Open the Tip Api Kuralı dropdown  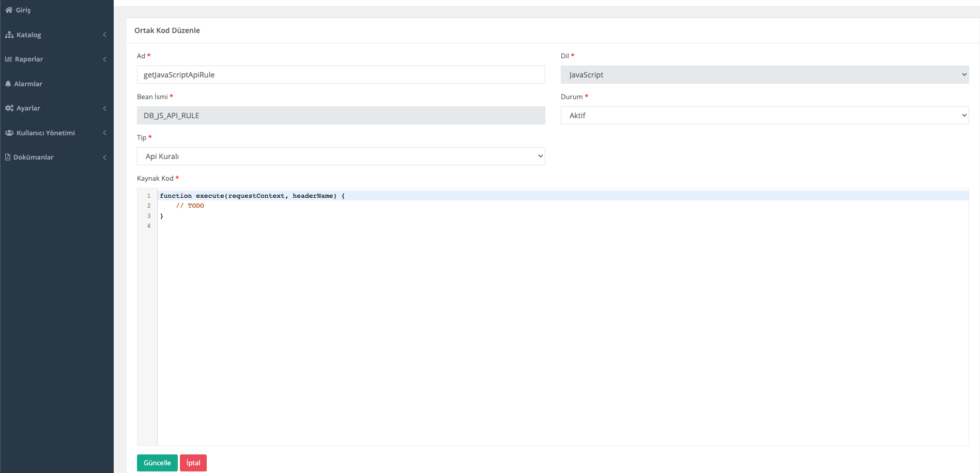[341, 156]
